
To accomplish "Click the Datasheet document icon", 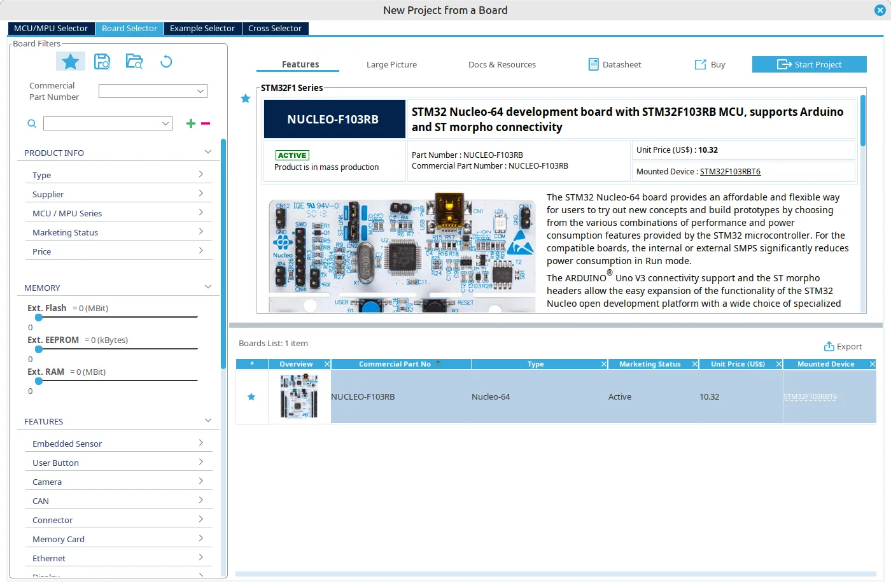I will 593,64.
